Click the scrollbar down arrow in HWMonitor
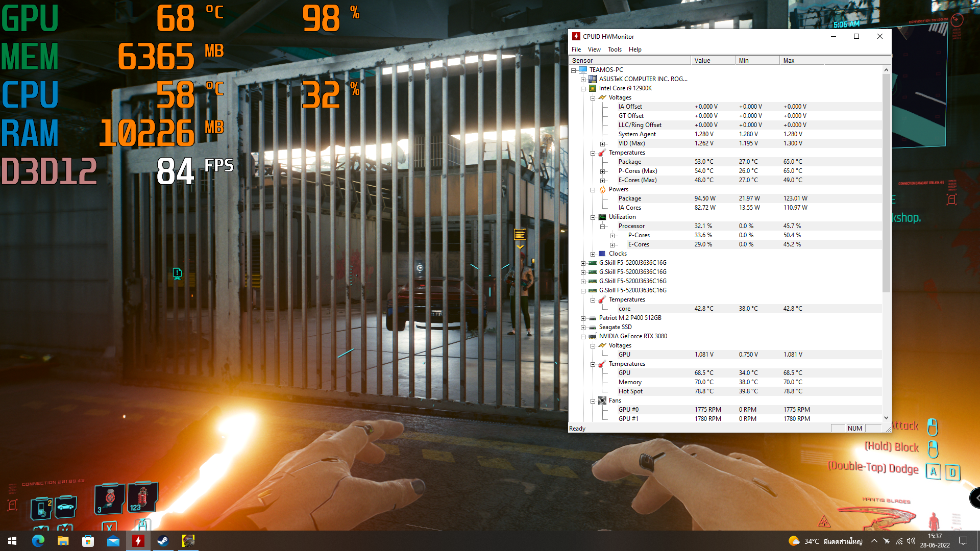Screen dimensions: 980x551 coord(886,418)
